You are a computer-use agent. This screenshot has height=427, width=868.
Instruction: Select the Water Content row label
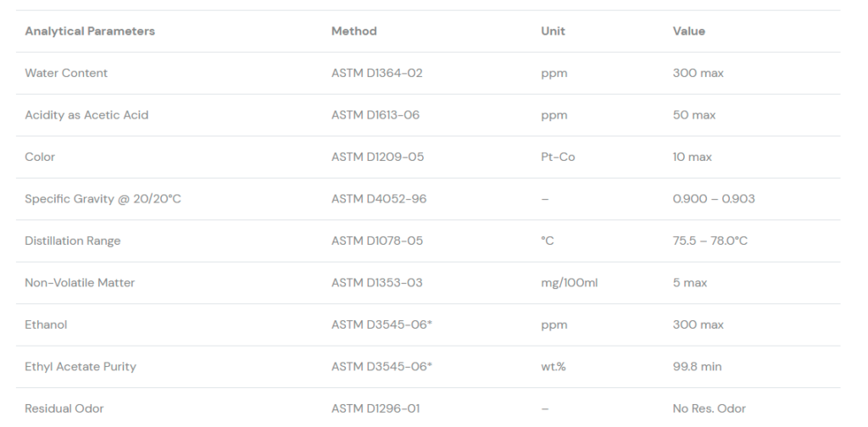point(66,73)
